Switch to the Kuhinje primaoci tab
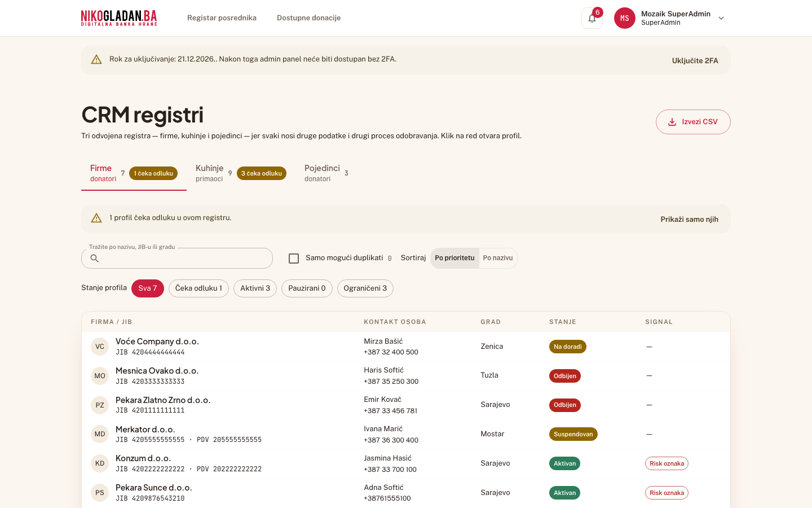This screenshot has width=812, height=508. click(x=241, y=173)
